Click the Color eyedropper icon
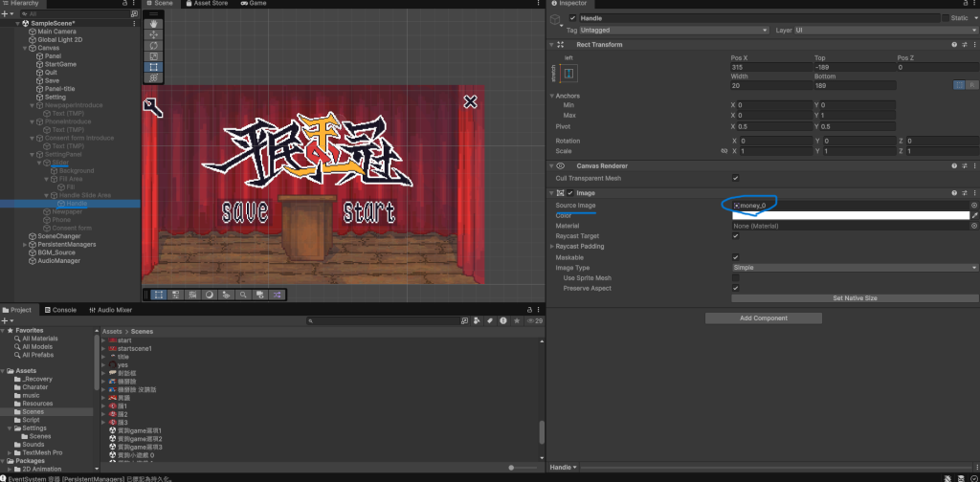Screen dimensions: 980x482 [973, 215]
